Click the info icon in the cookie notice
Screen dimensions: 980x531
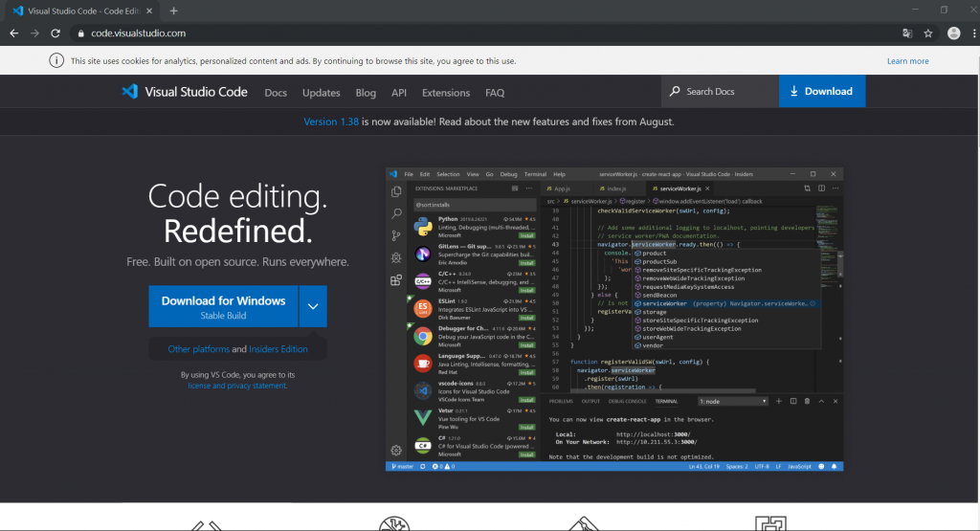[x=56, y=60]
